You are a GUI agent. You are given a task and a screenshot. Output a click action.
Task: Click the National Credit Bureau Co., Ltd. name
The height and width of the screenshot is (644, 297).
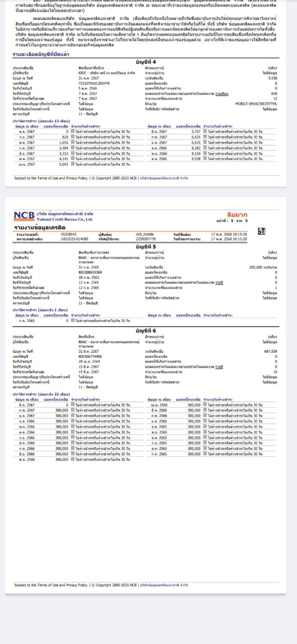coord(65,219)
